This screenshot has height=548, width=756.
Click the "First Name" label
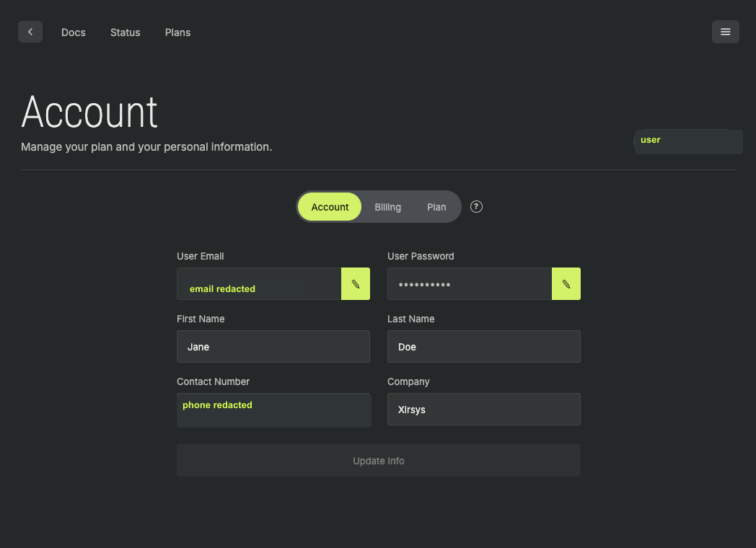point(201,319)
